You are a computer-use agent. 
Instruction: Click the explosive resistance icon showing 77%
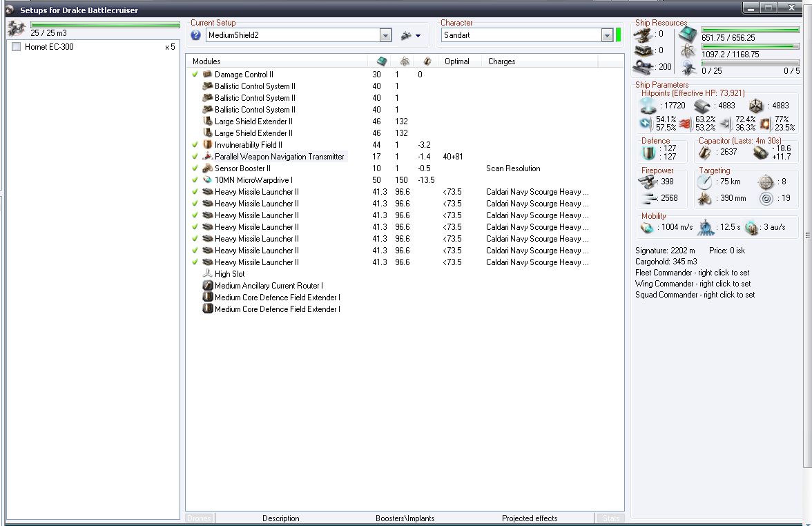(765, 124)
